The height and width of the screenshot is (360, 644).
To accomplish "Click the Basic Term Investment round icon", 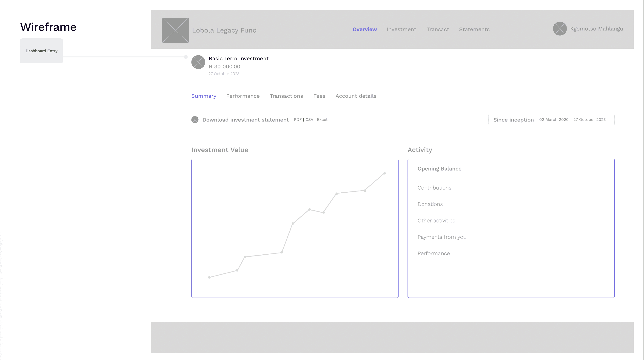I will click(198, 62).
